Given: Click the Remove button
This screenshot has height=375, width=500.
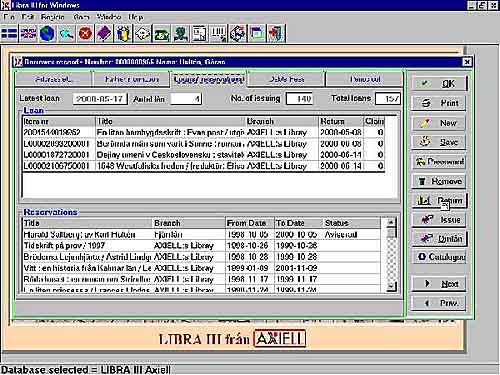Looking at the screenshot, I should [x=439, y=181].
